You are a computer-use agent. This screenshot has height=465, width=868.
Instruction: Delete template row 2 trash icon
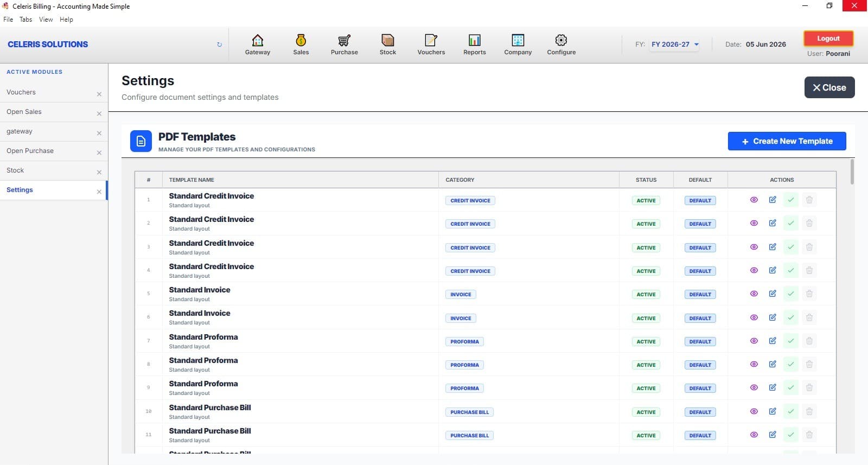point(809,223)
